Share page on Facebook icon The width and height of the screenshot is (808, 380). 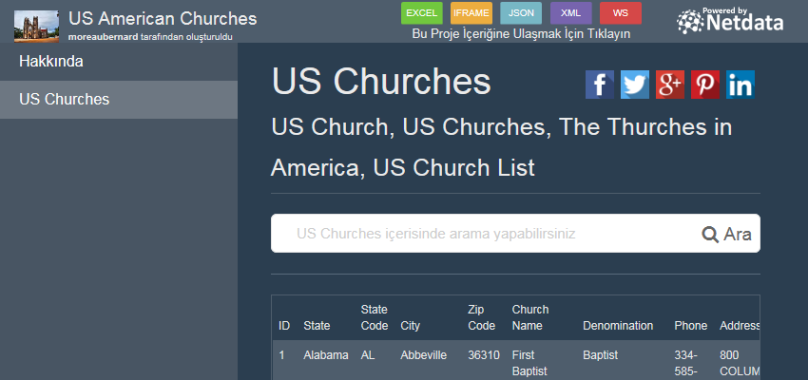[599, 85]
